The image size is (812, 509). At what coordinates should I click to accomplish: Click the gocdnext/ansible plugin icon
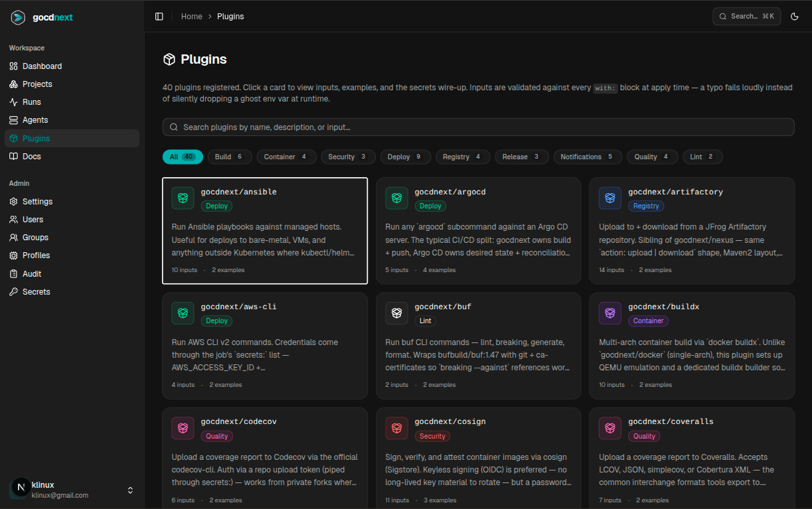[x=183, y=198]
